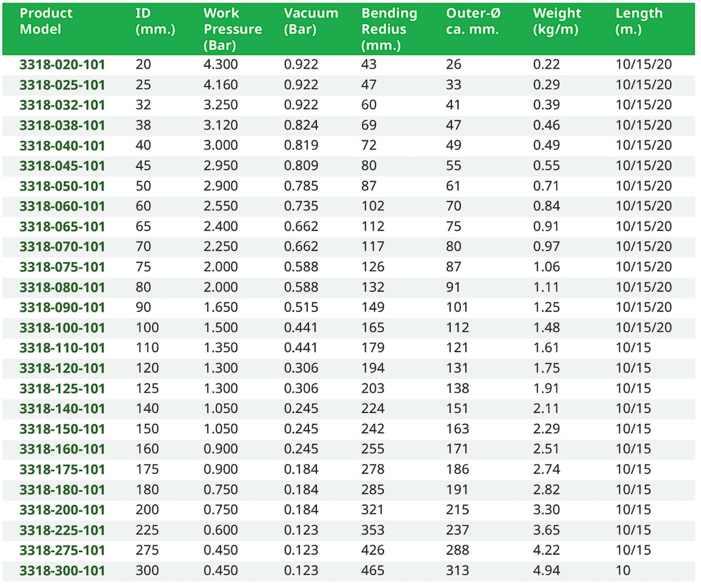Select product model 3318-065-101

62,227
